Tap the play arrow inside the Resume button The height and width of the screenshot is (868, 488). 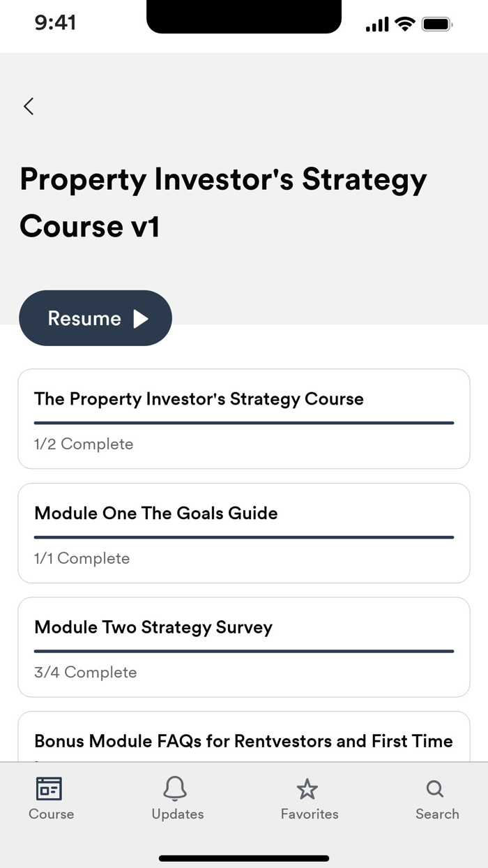141,318
